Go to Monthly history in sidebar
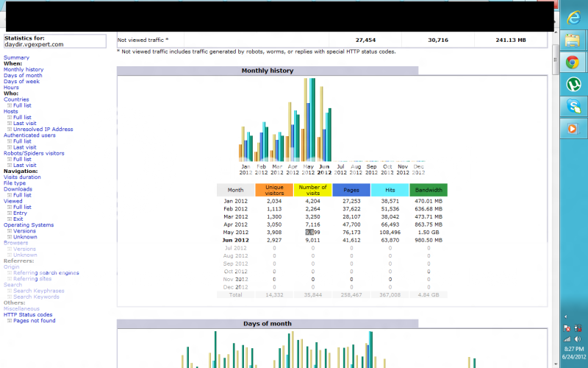 tap(24, 70)
